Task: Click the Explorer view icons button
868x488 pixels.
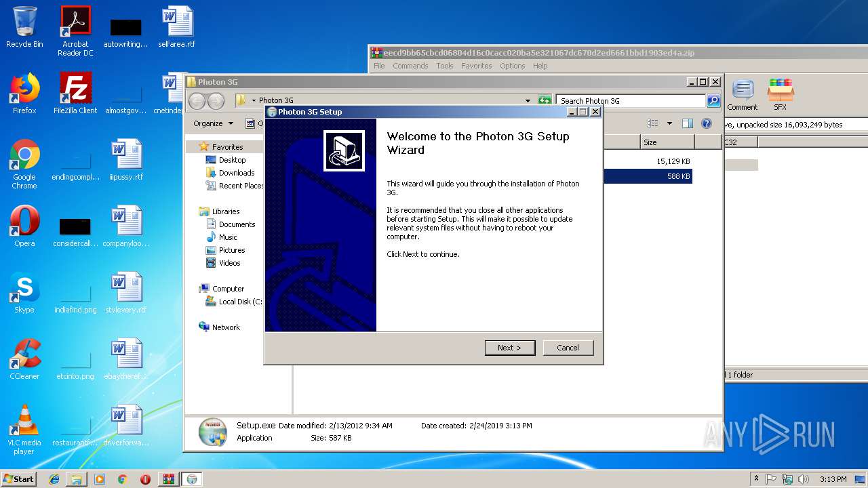Action: coord(653,123)
